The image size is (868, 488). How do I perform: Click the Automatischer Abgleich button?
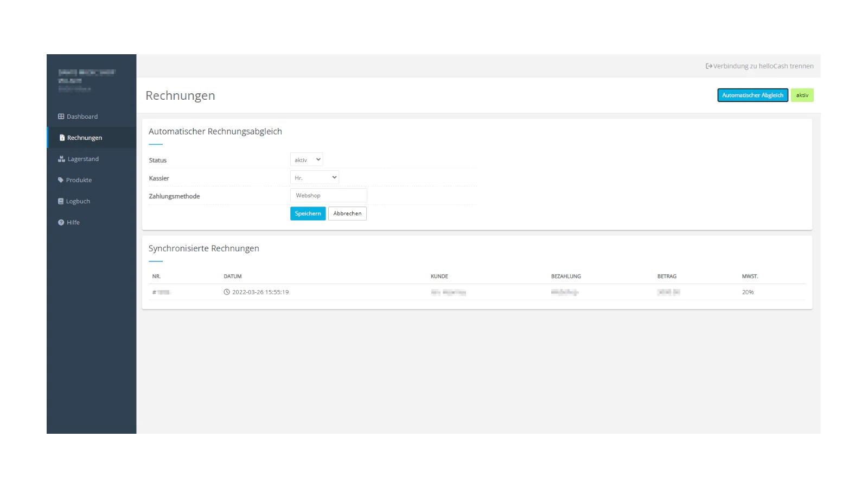[752, 95]
